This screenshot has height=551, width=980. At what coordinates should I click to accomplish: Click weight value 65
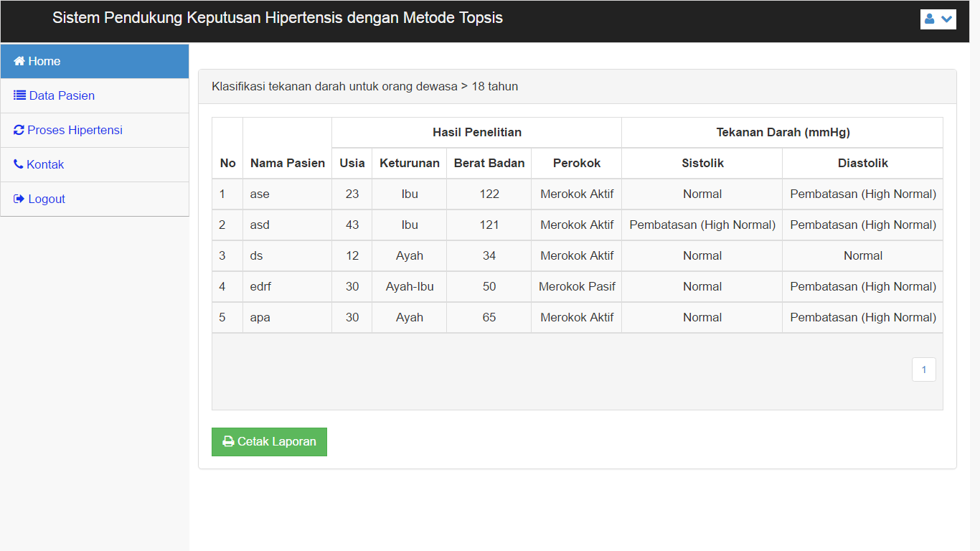tap(489, 317)
